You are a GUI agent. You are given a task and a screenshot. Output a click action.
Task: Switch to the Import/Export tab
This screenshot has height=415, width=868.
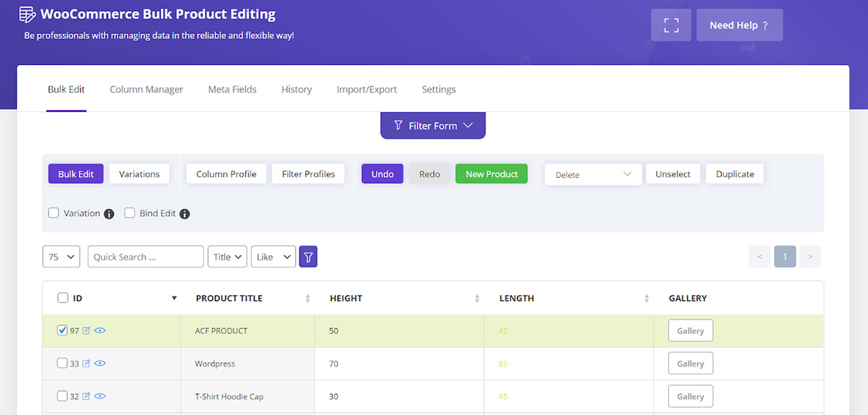tap(367, 90)
